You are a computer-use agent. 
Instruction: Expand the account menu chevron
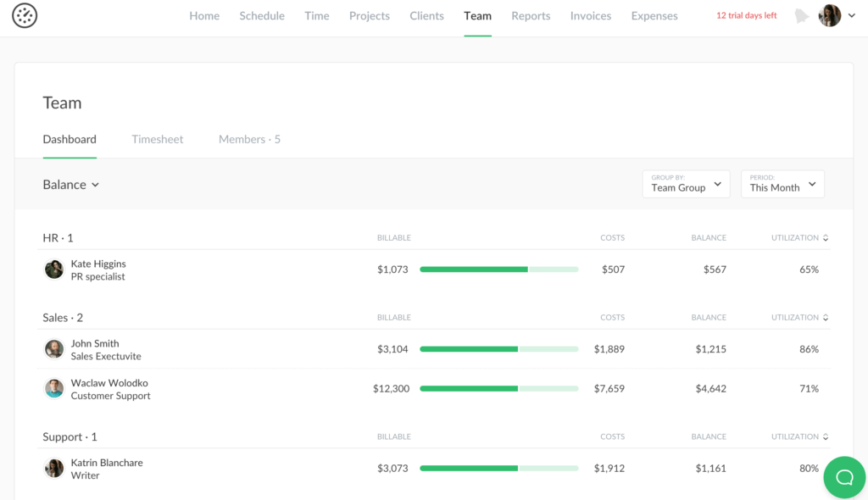click(851, 15)
